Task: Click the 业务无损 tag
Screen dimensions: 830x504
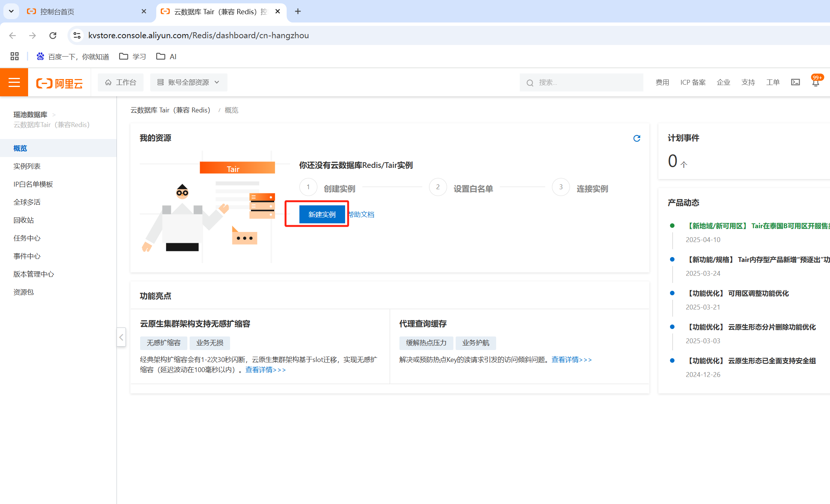Action: point(210,343)
